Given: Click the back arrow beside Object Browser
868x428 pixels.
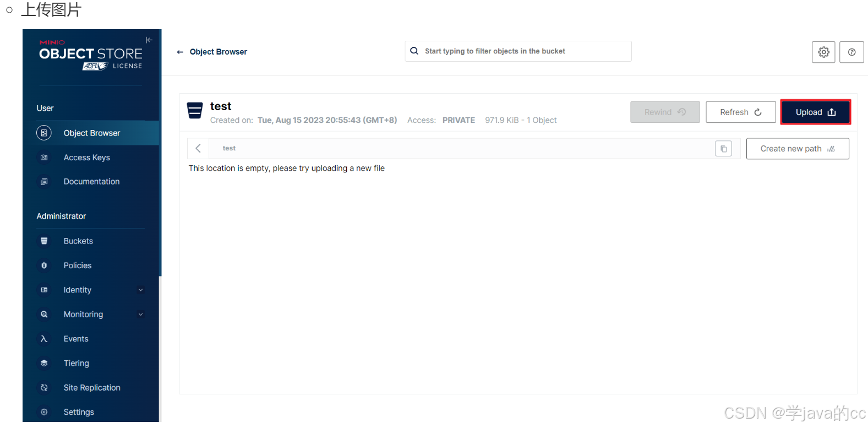Looking at the screenshot, I should click(x=180, y=52).
